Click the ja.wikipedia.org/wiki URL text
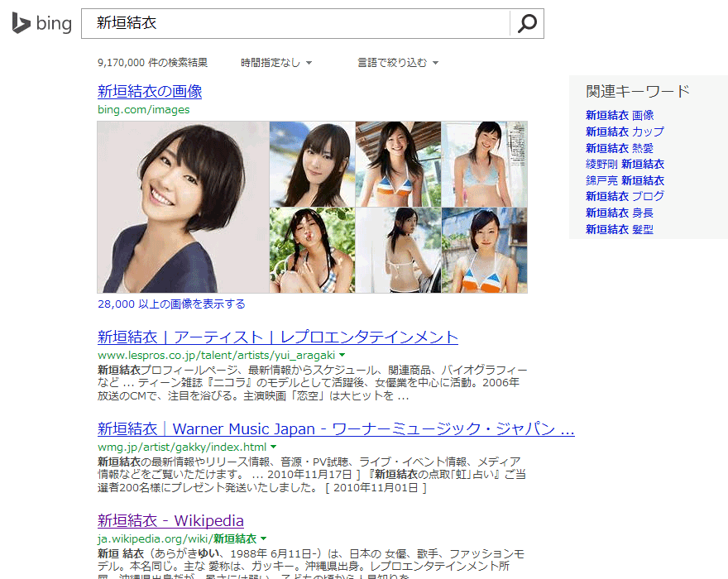Viewport: 728px width, 579px height. click(177, 539)
